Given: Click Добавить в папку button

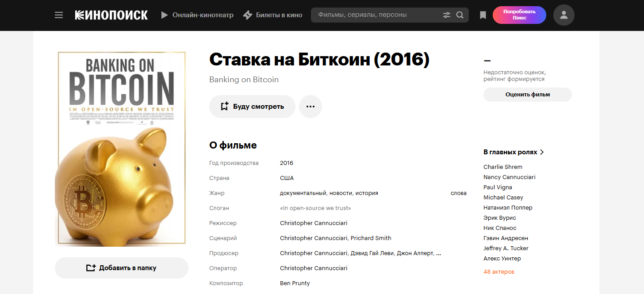Looking at the screenshot, I should (x=122, y=268).
